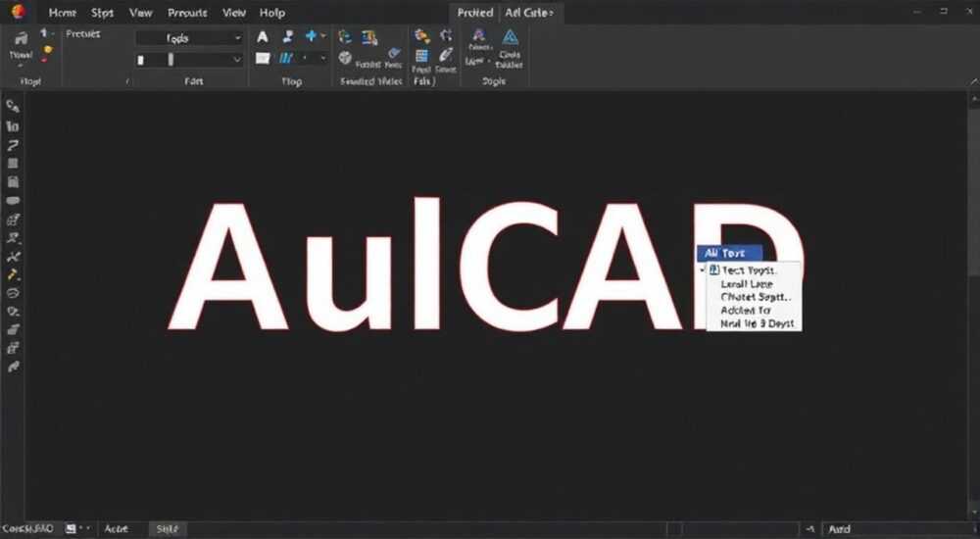980x539 pixels.
Task: Click the grey sphere icon in ribbon
Action: point(345,58)
